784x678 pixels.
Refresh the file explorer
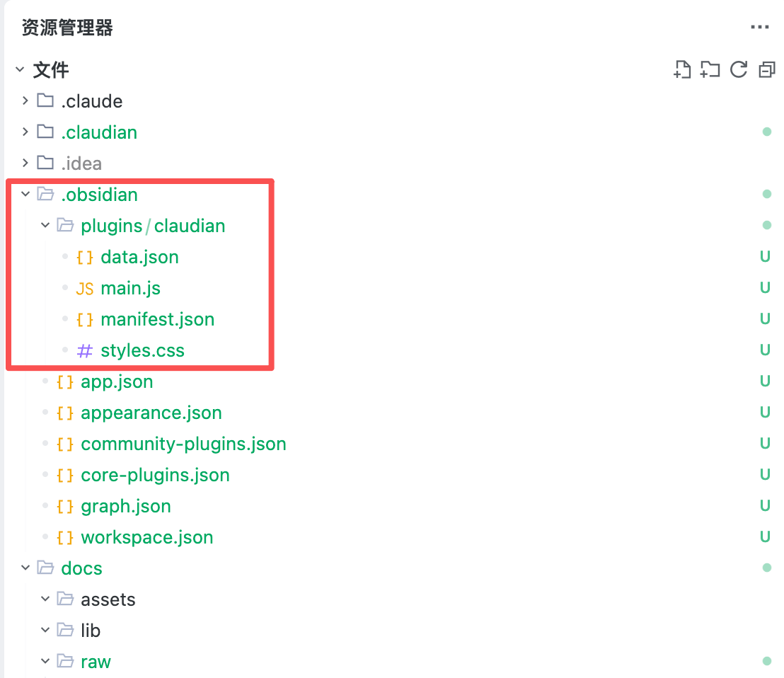(x=739, y=69)
